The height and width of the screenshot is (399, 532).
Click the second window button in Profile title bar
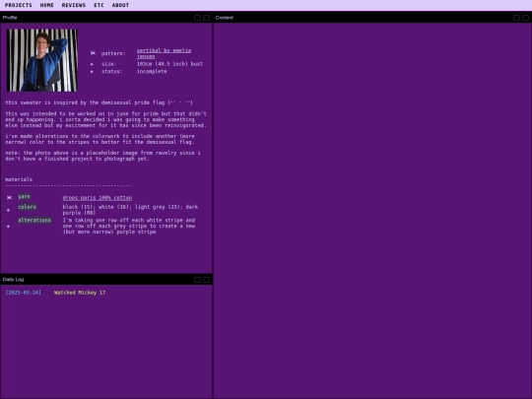point(206,18)
